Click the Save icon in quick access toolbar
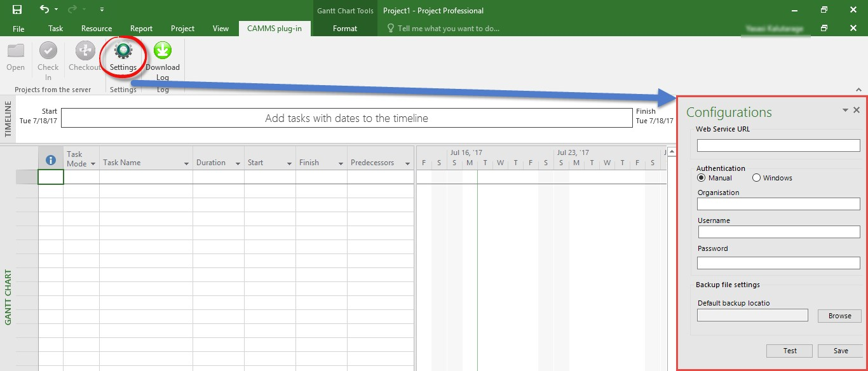The height and width of the screenshot is (371, 868). click(17, 10)
